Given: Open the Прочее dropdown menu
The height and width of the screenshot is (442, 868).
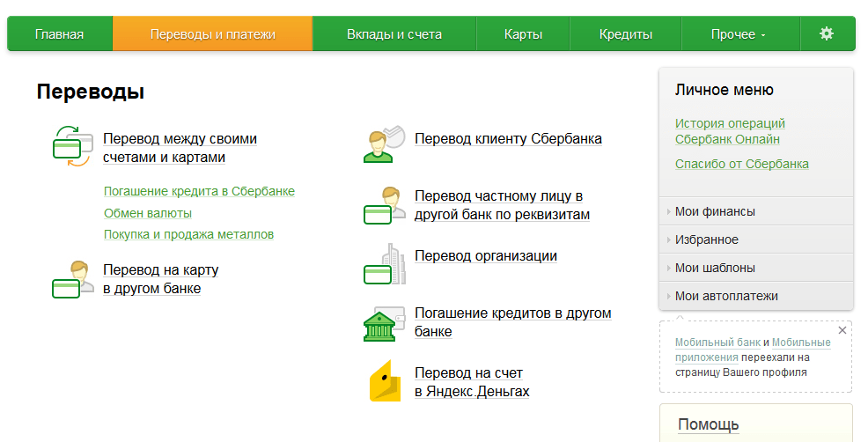Looking at the screenshot, I should 740,33.
